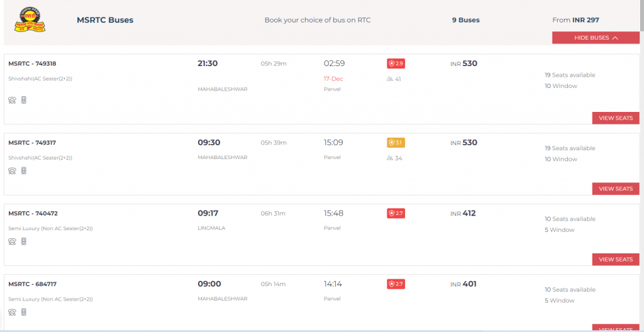Click SOS icon for MSRTC - 740472
Screen dimensions: 644x332
(12, 241)
